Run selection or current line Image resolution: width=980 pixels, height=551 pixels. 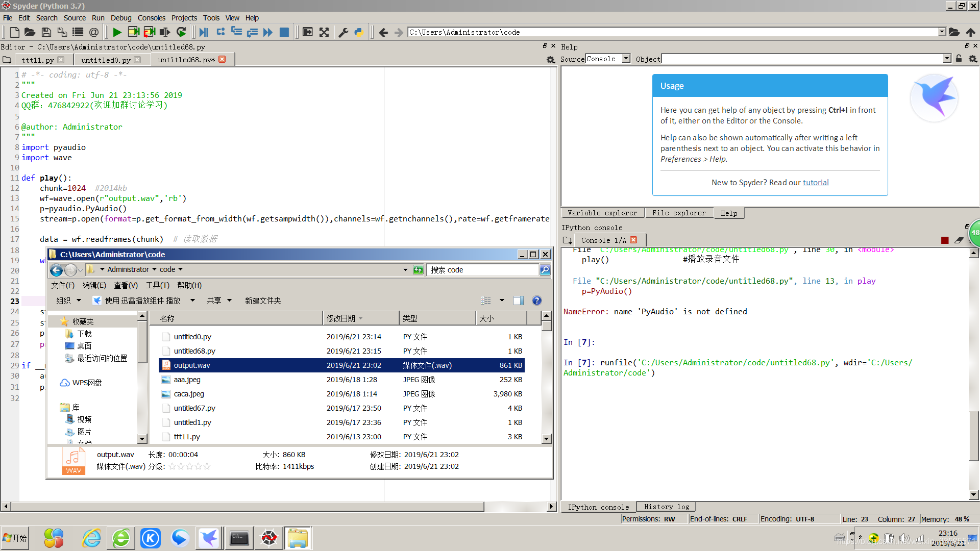point(165,32)
